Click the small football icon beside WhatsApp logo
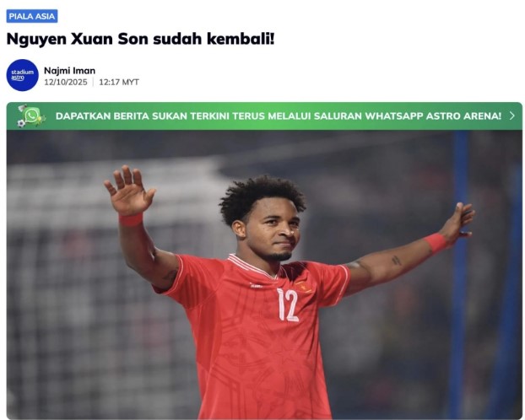Image resolution: width=525 pixels, height=420 pixels. (21, 123)
